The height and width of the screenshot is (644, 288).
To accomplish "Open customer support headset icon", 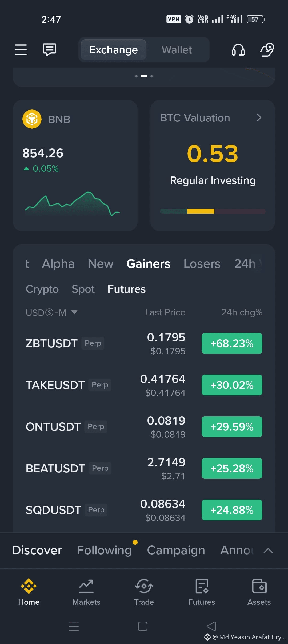I will [238, 50].
